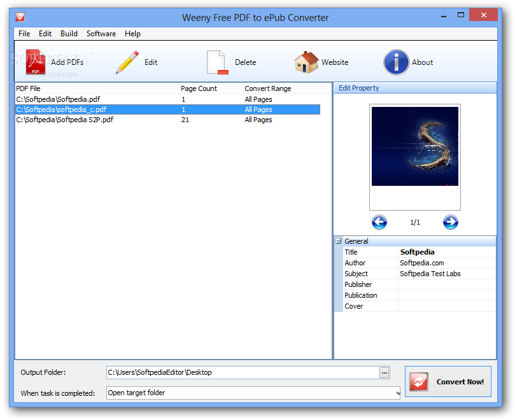Image resolution: width=515 pixels, height=420 pixels.
Task: Click the Output Folder path field
Action: click(x=243, y=372)
